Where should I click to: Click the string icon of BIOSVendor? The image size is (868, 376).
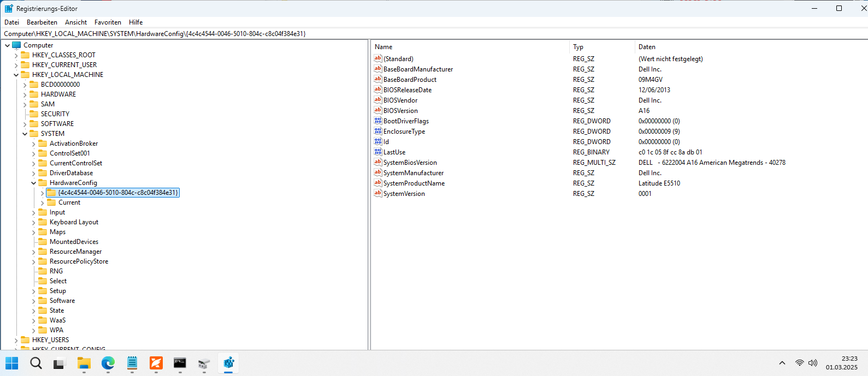point(378,100)
